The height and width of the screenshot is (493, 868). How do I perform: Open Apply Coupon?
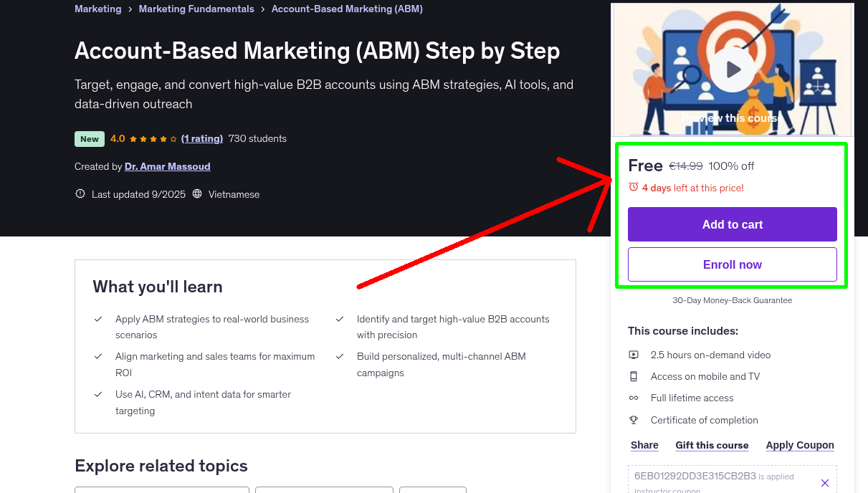(799, 444)
